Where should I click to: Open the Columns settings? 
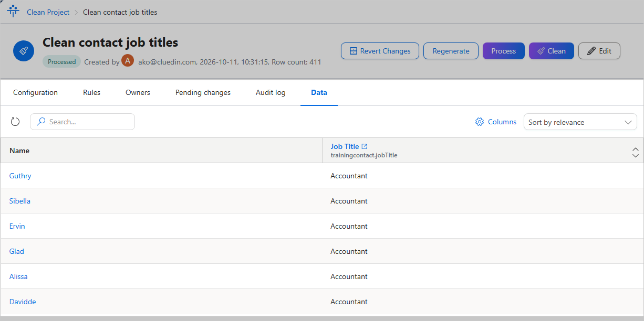(x=496, y=122)
